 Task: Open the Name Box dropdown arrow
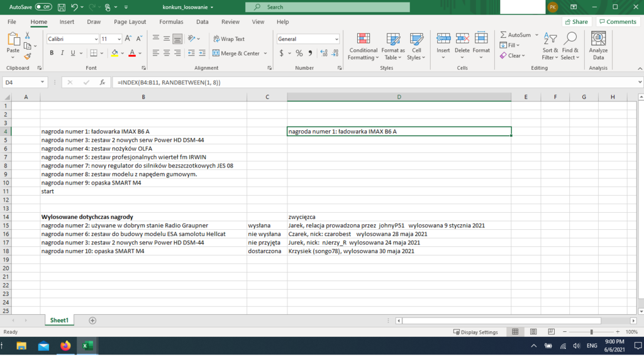click(43, 82)
